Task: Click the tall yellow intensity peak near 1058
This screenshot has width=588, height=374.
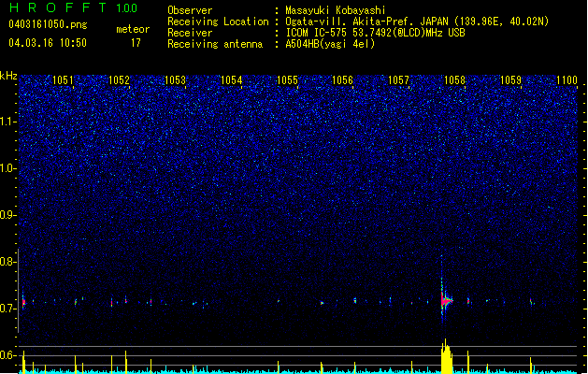Action: tap(446, 356)
